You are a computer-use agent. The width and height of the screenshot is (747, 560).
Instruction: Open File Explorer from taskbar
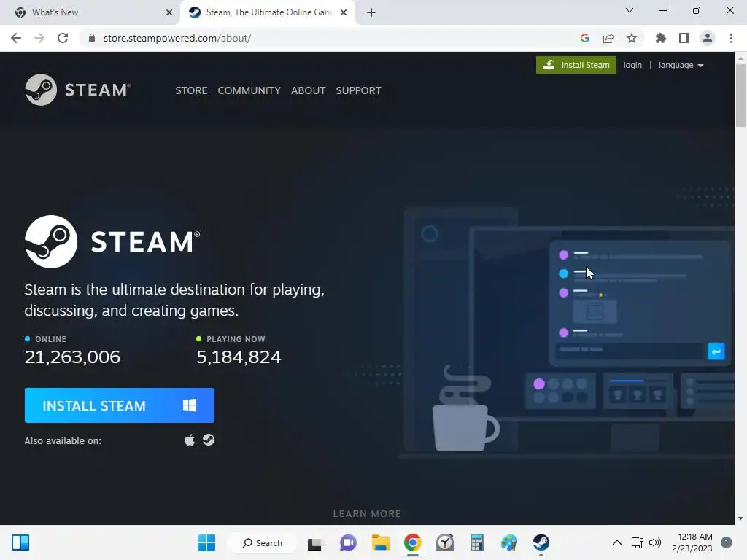point(381,542)
